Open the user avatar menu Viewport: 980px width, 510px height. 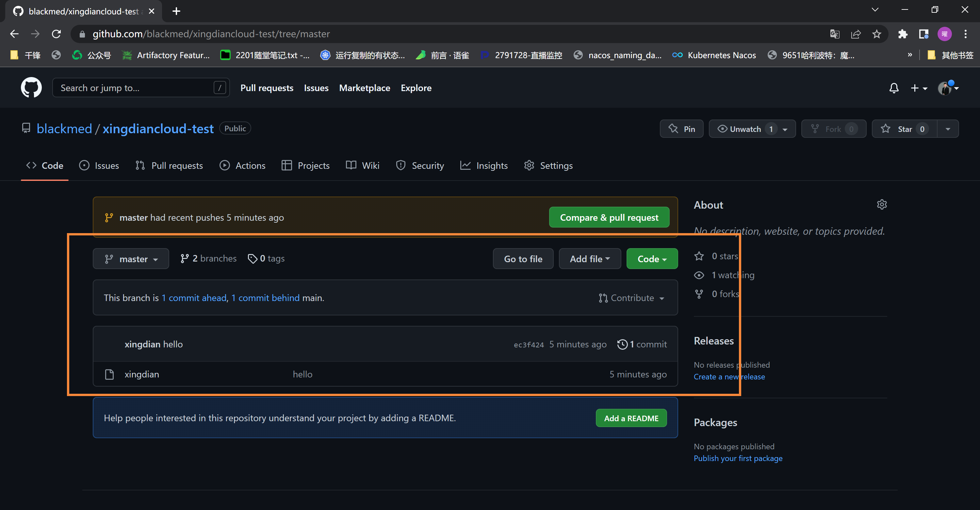(948, 88)
